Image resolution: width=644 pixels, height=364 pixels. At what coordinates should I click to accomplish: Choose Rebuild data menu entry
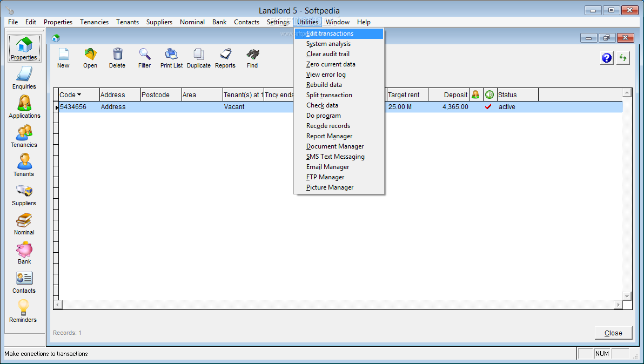339,85
